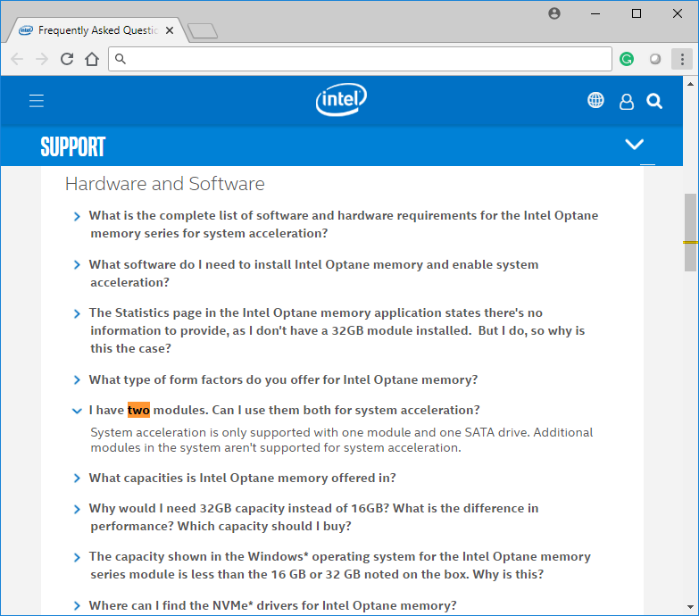Open 'What capacities is Intel Optane memory offered in' question
Screen dimensions: 699x616
click(243, 478)
